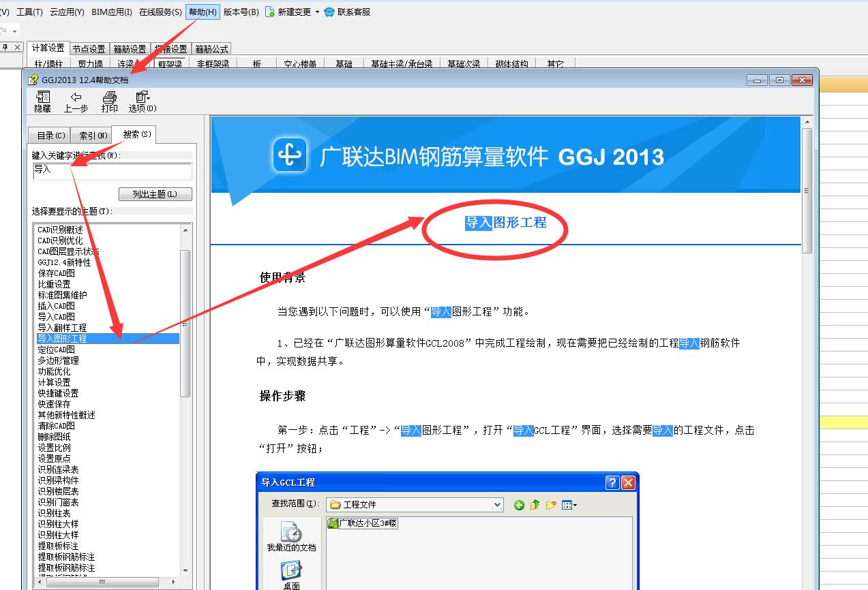
Task: Select topic 删除图纸
Action: click(54, 437)
